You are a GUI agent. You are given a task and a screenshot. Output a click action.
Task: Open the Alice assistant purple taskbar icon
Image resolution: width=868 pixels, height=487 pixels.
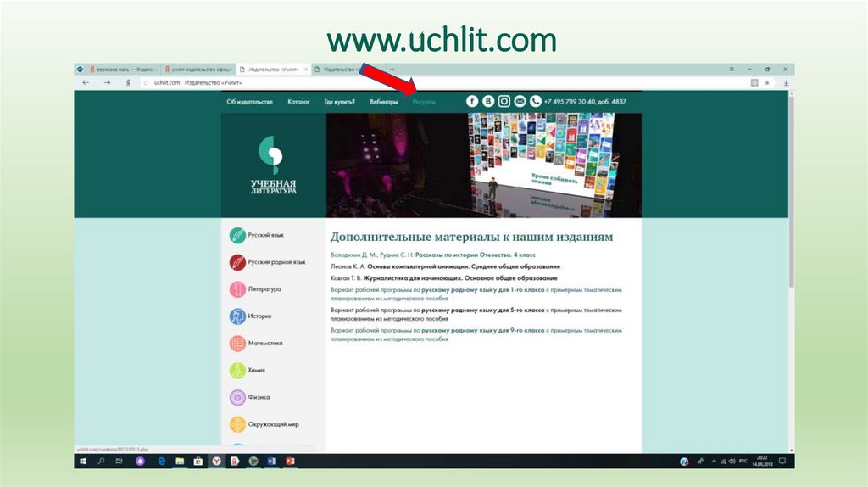point(140,461)
